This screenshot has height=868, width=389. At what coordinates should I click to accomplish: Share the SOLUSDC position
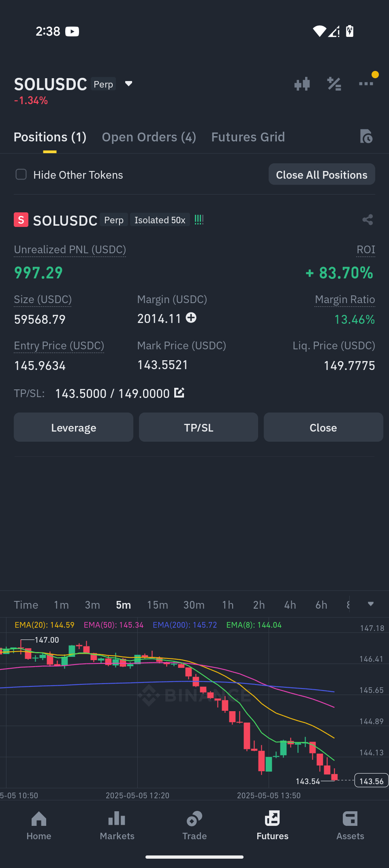(368, 220)
